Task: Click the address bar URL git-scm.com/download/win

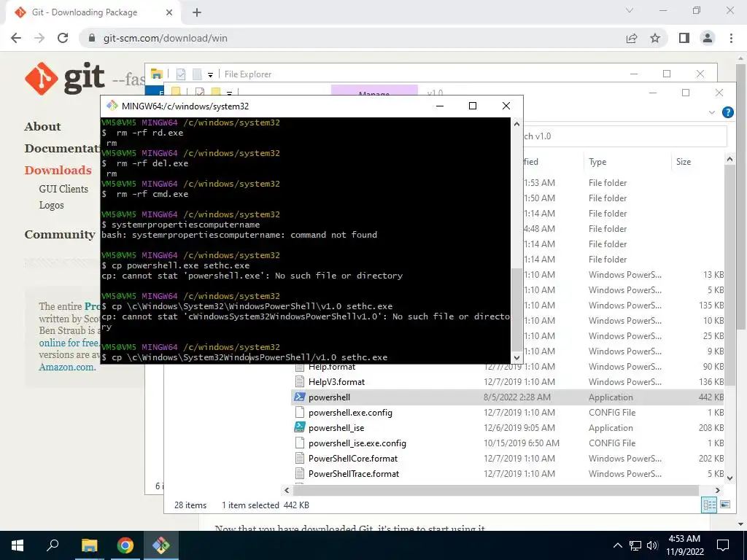Action: pyautogui.click(x=165, y=38)
